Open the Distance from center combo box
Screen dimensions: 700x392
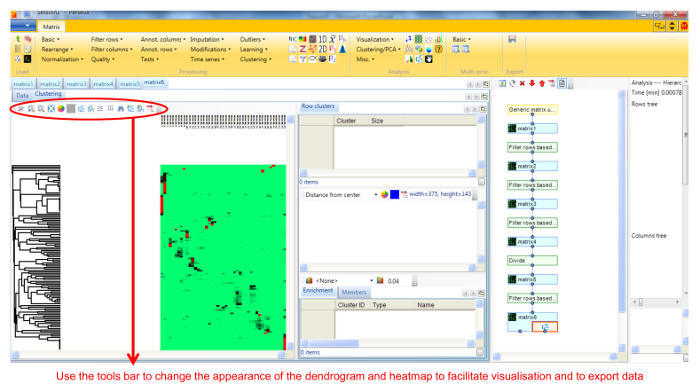(x=341, y=195)
